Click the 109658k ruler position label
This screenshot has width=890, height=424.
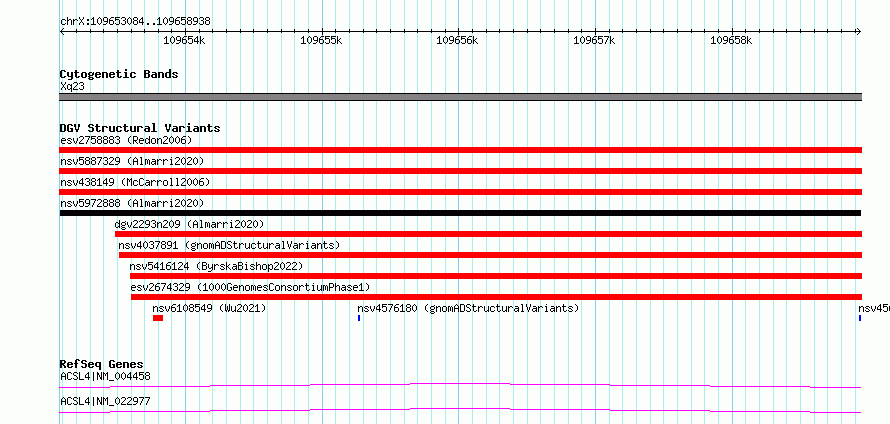[x=731, y=41]
